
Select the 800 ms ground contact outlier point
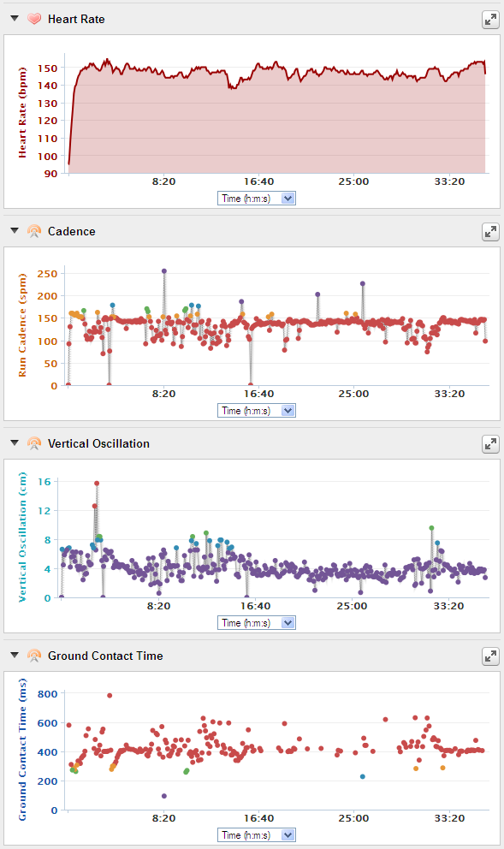(x=110, y=695)
